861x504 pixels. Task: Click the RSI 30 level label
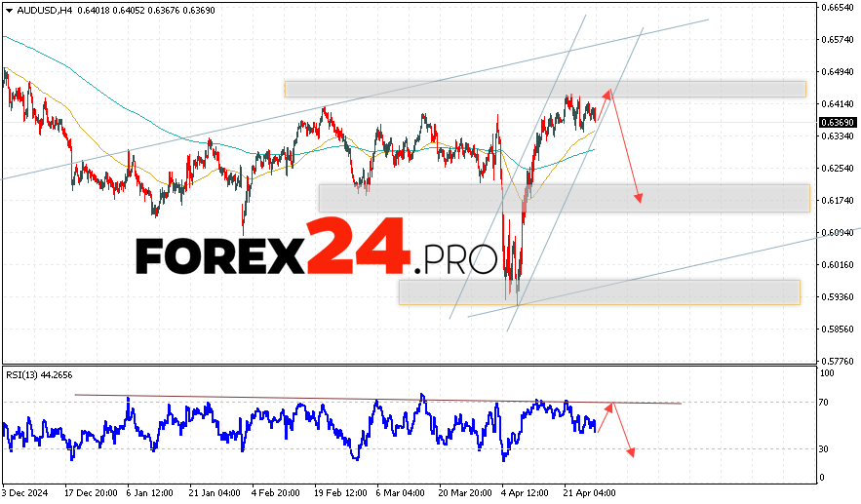[x=824, y=449]
